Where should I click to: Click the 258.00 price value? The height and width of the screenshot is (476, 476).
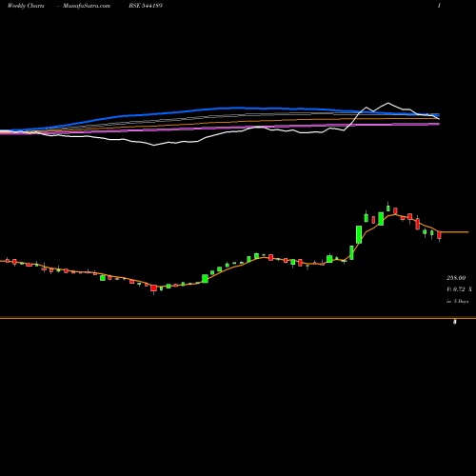[x=456, y=278]
